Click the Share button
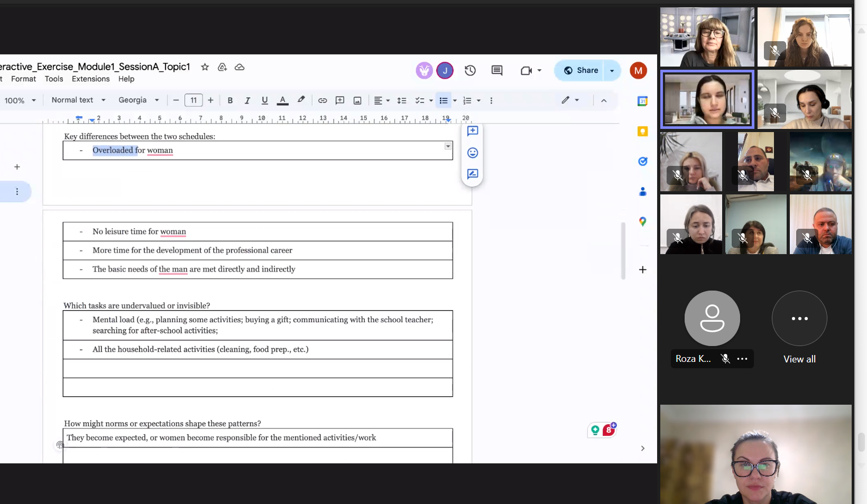 (x=580, y=71)
